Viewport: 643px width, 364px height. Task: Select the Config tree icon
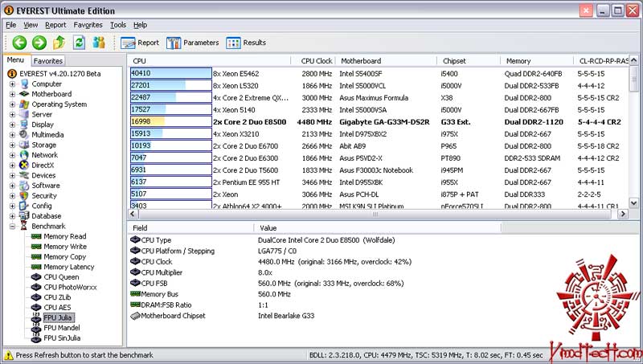(x=24, y=206)
